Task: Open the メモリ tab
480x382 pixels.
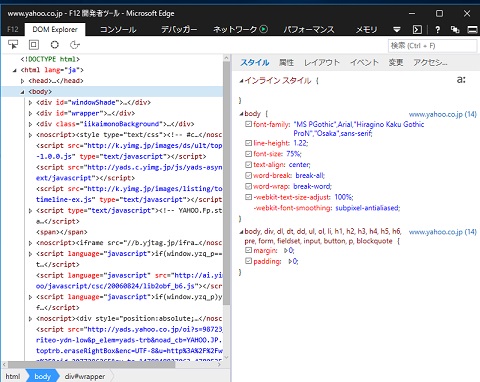Action: (366, 30)
